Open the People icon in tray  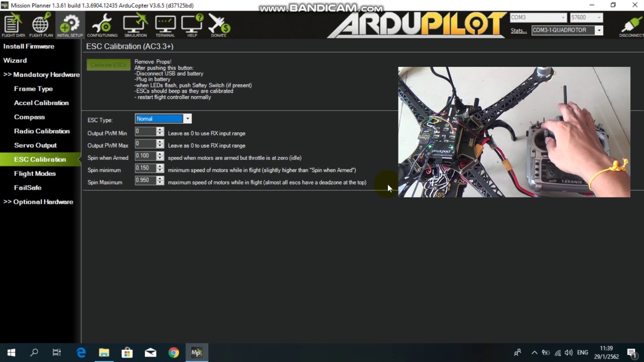[x=517, y=352]
